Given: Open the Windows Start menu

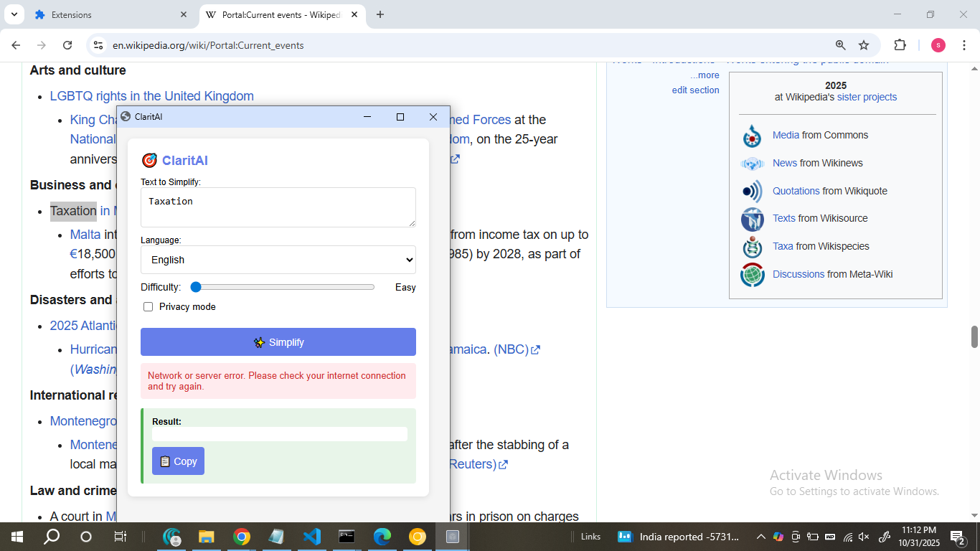Looking at the screenshot, I should click(x=17, y=537).
